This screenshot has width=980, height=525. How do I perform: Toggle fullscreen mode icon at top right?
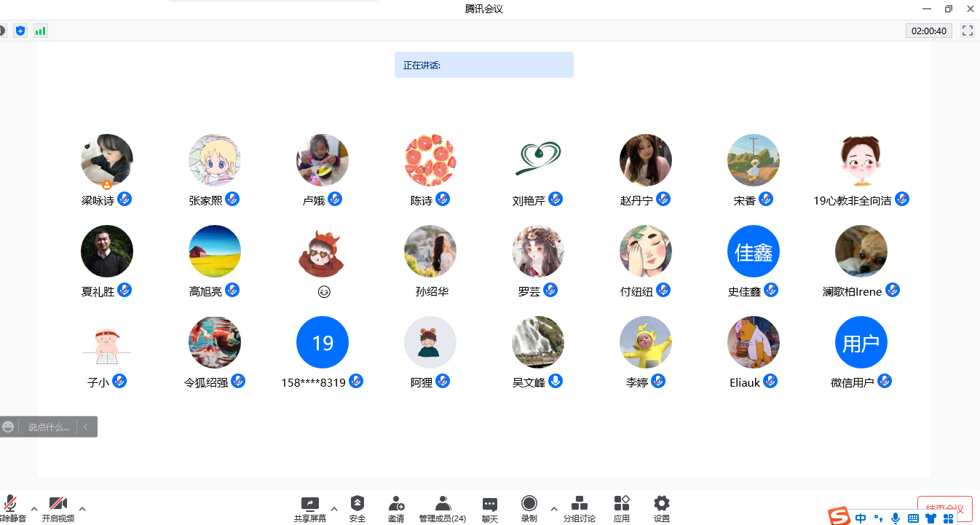(968, 31)
